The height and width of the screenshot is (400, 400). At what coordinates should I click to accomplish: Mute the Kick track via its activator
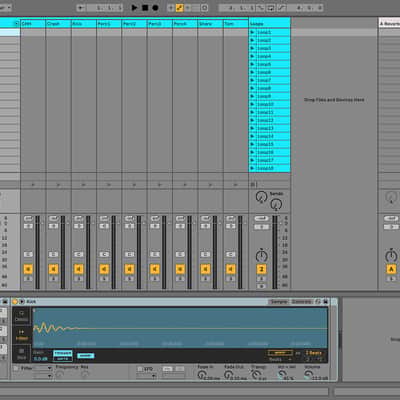click(x=79, y=269)
